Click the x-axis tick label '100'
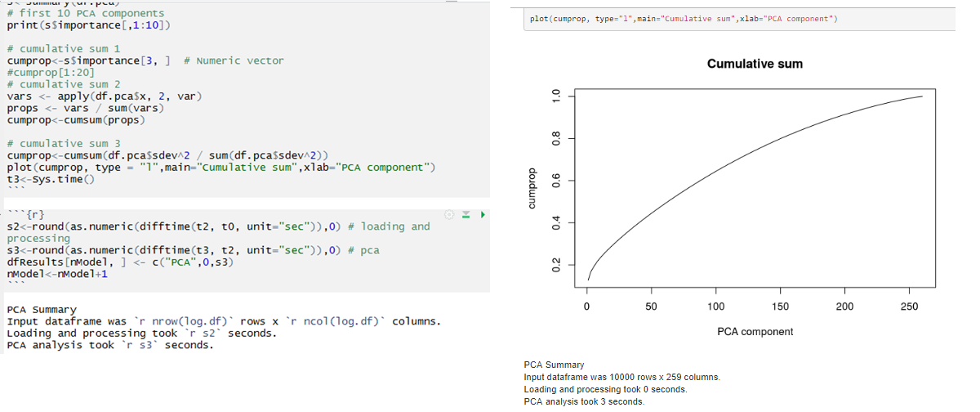This screenshot has width=980, height=412. click(716, 307)
